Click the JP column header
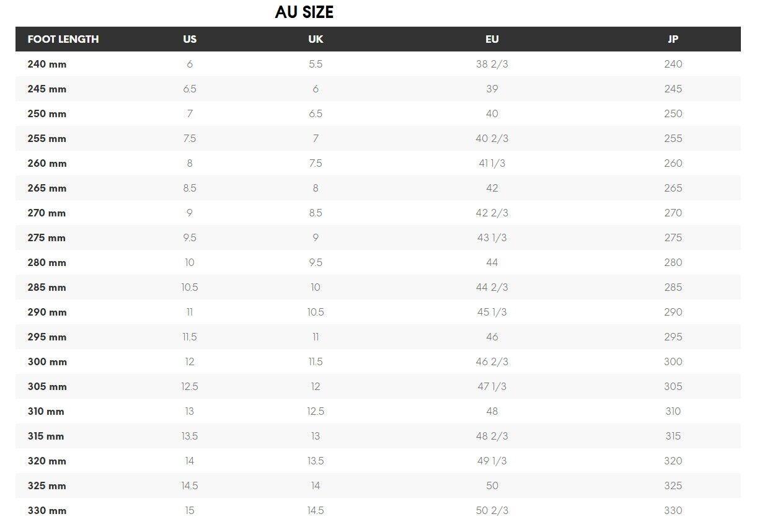The height and width of the screenshot is (532, 757). [x=673, y=39]
